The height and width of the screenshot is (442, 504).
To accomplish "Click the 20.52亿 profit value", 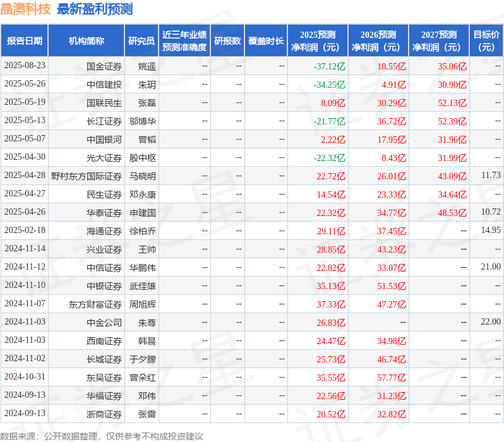I will [331, 415].
